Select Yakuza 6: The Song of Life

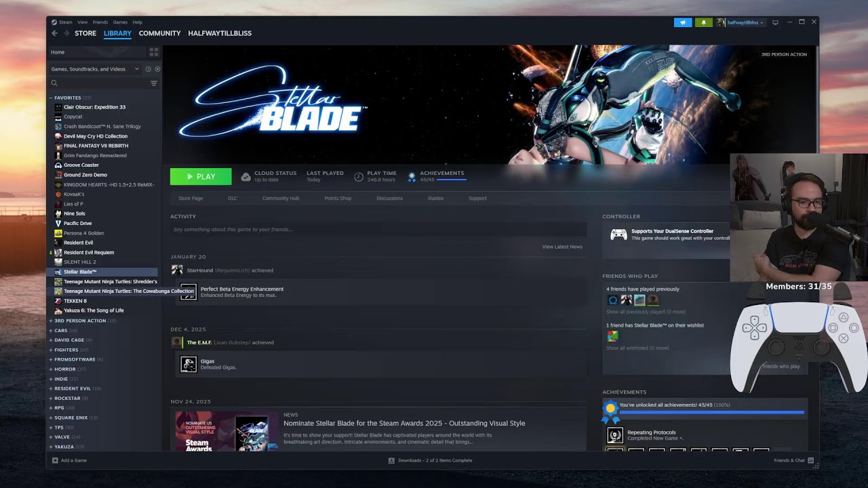point(94,310)
